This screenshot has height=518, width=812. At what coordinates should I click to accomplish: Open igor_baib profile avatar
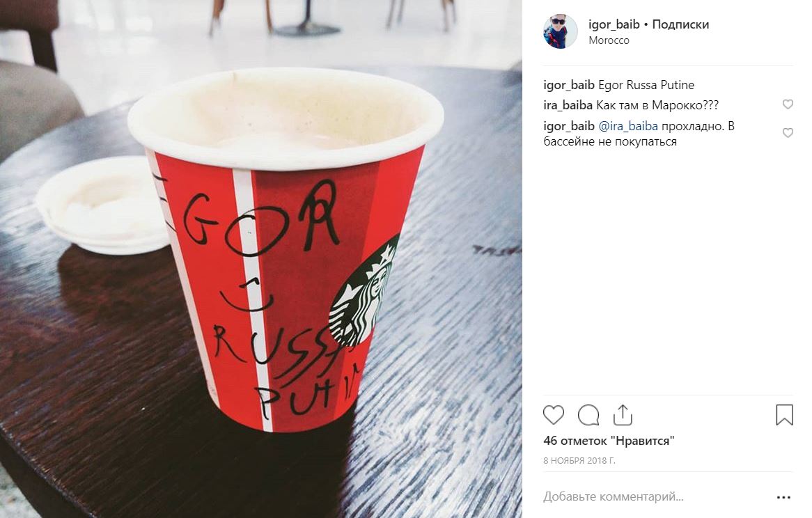click(561, 31)
